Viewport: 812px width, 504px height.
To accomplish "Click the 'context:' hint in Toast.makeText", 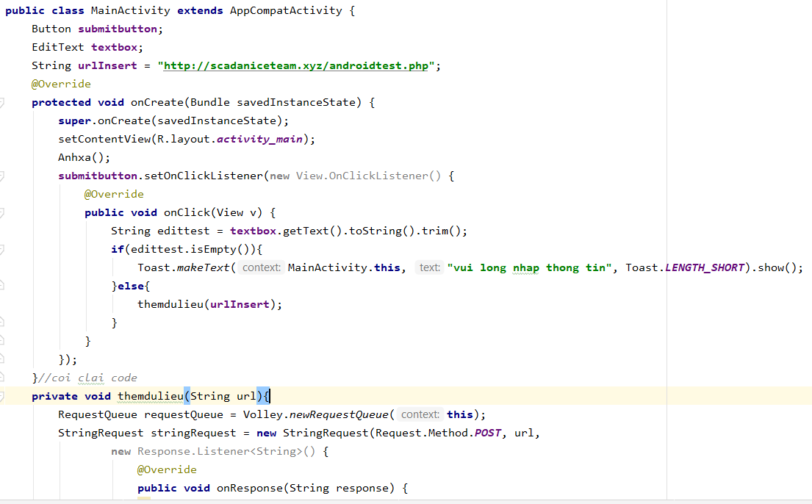I will pos(262,267).
